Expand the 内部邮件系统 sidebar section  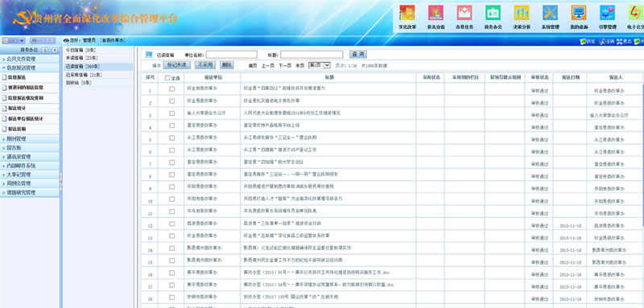[30, 166]
